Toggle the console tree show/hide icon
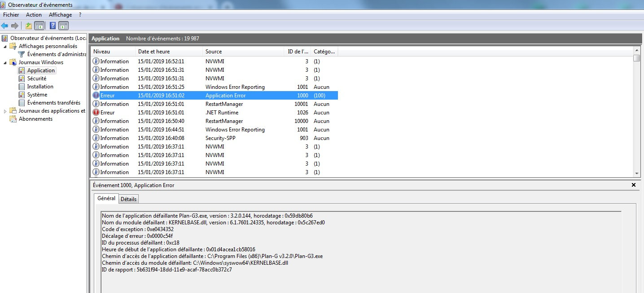 tap(39, 26)
